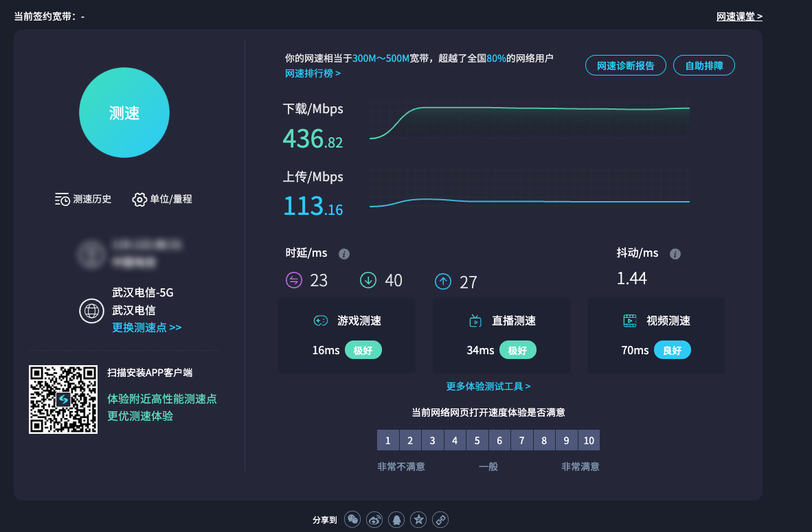Click info icon next to 抖动/ms
The width and height of the screenshot is (812, 532).
point(675,254)
